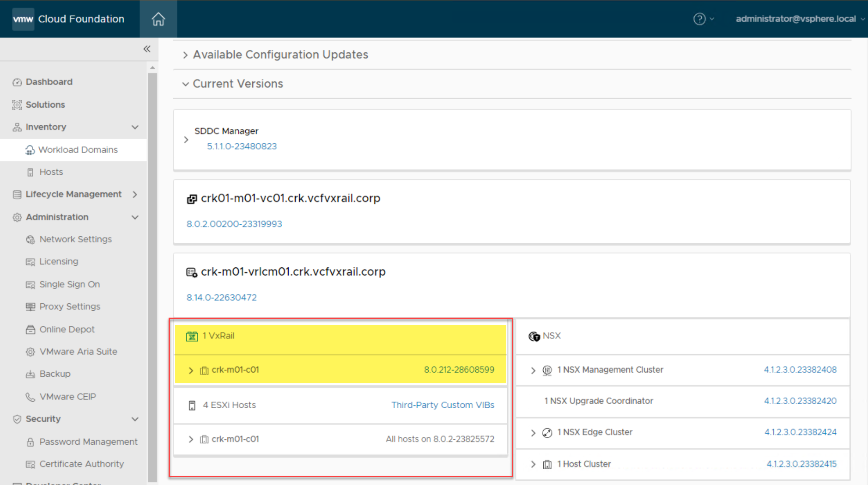Click the NSX Edge Cluster icon
The width and height of the screenshot is (868, 485).
point(547,433)
